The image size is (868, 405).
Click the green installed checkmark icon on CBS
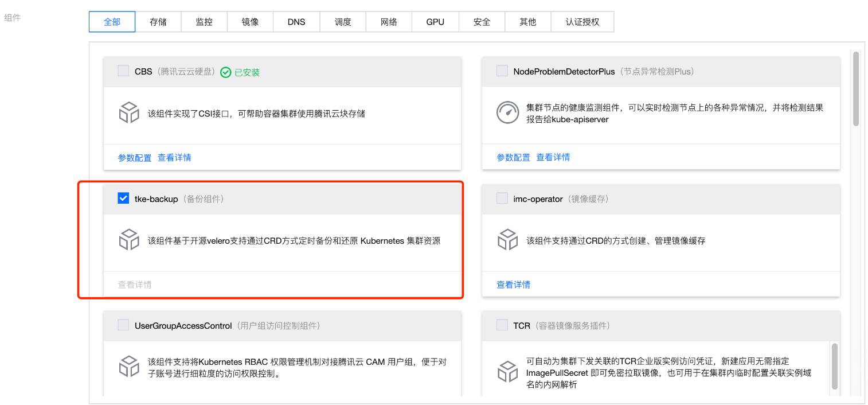tap(226, 72)
